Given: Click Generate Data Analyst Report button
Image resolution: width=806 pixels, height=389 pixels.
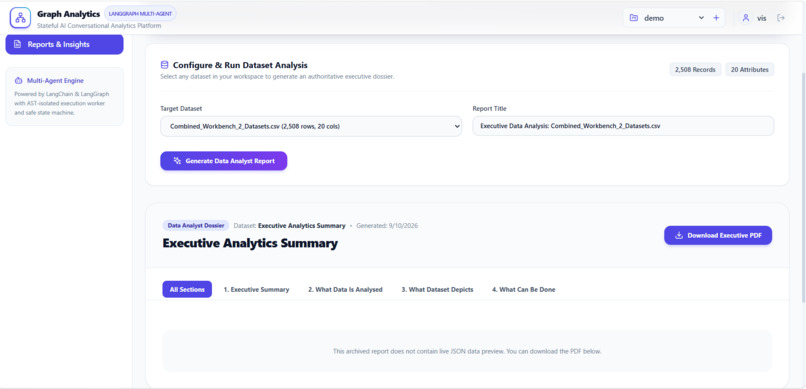Looking at the screenshot, I should tap(224, 161).
